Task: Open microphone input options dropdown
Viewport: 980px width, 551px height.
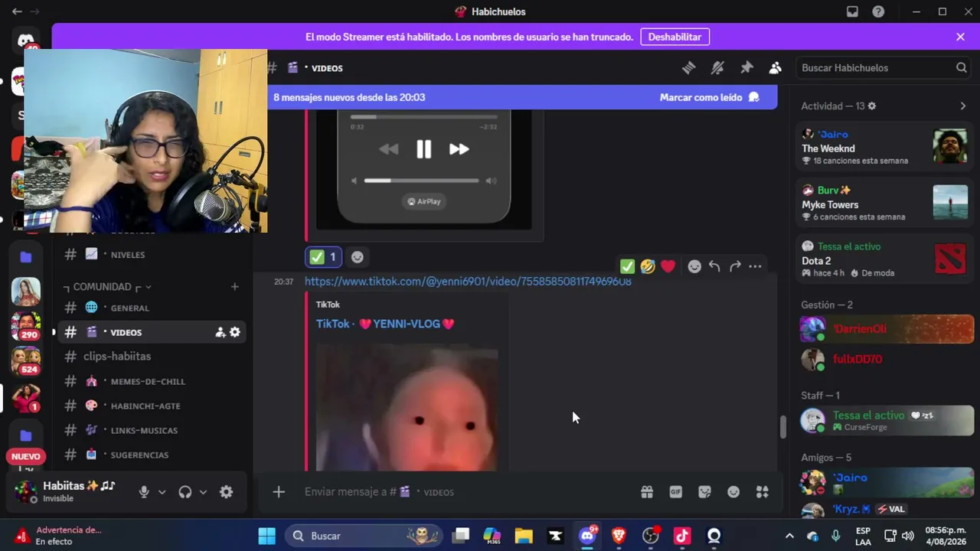Action: [162, 492]
